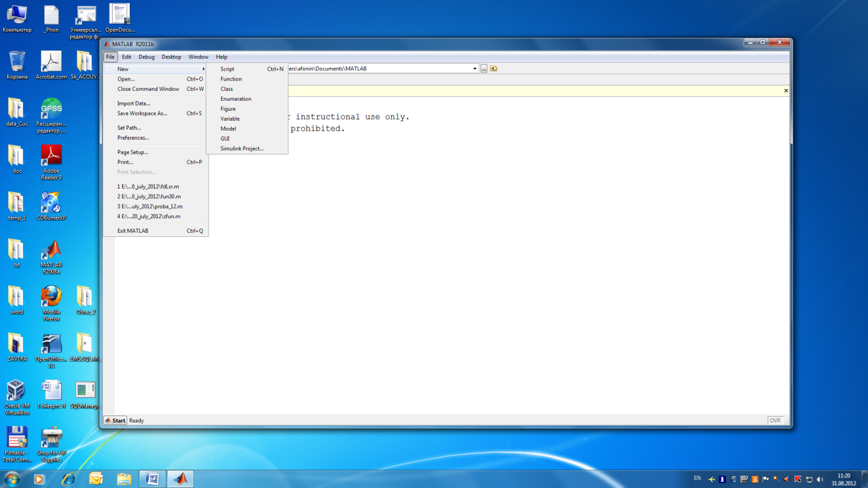The image size is (868, 488).
Task: Close the yellow notification bar
Action: pyautogui.click(x=786, y=91)
